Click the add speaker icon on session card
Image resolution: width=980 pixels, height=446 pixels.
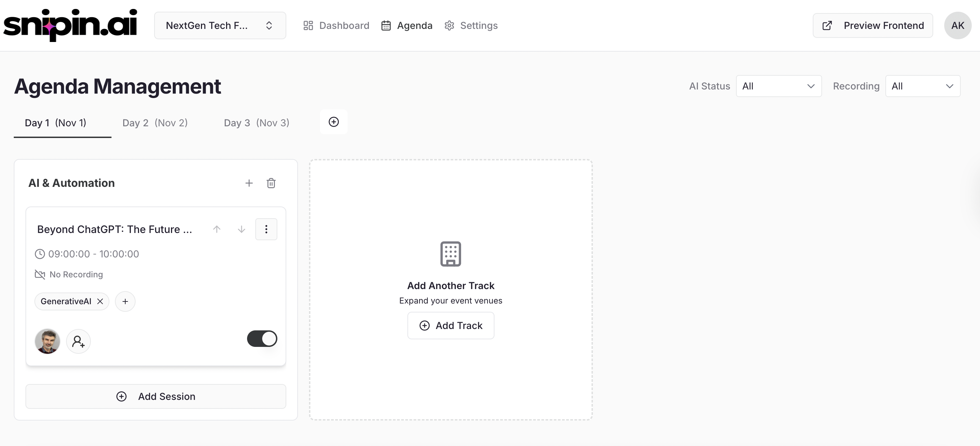(78, 341)
